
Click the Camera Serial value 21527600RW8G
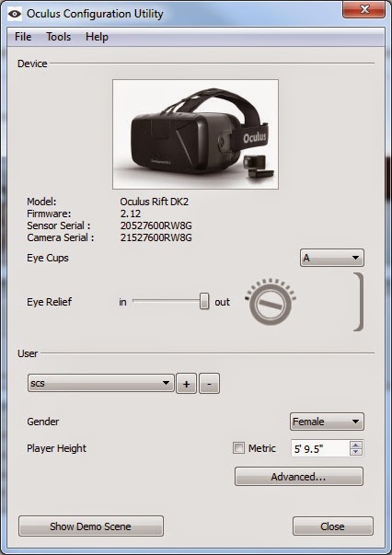[156, 237]
